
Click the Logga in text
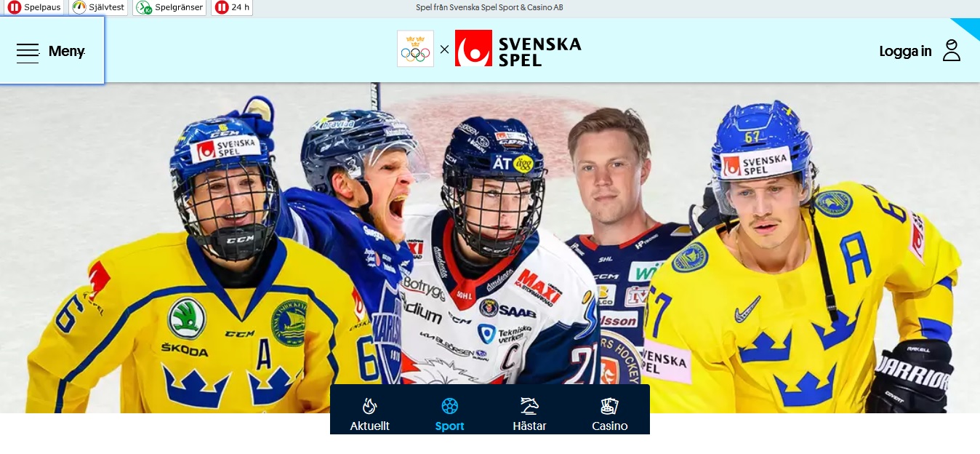point(905,51)
